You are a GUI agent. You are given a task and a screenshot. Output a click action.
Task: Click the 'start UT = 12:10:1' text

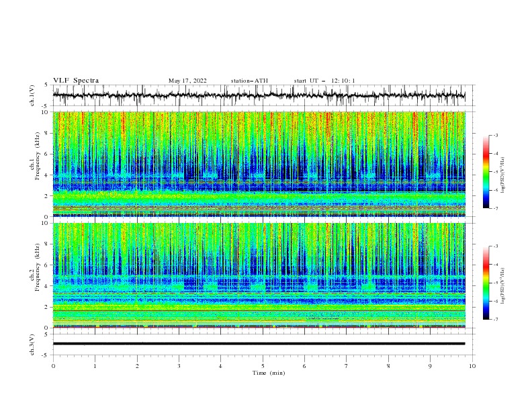324,81
